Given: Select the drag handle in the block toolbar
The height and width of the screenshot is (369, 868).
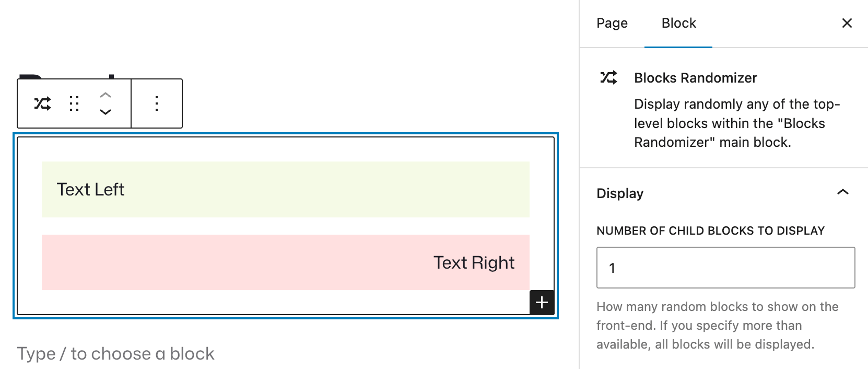Looking at the screenshot, I should (x=74, y=103).
